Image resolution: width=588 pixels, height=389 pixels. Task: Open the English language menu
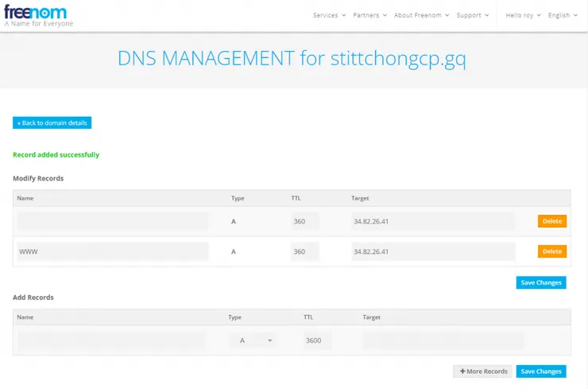point(563,15)
